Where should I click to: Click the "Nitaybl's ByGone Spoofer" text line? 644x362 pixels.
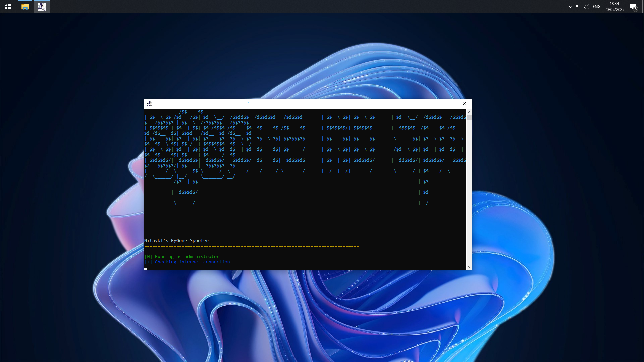(x=176, y=241)
